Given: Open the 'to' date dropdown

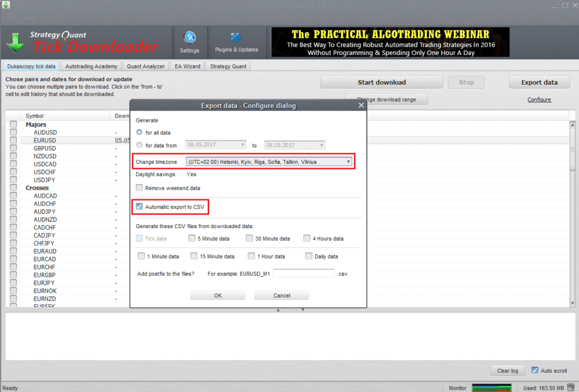Looking at the screenshot, I should [294, 145].
